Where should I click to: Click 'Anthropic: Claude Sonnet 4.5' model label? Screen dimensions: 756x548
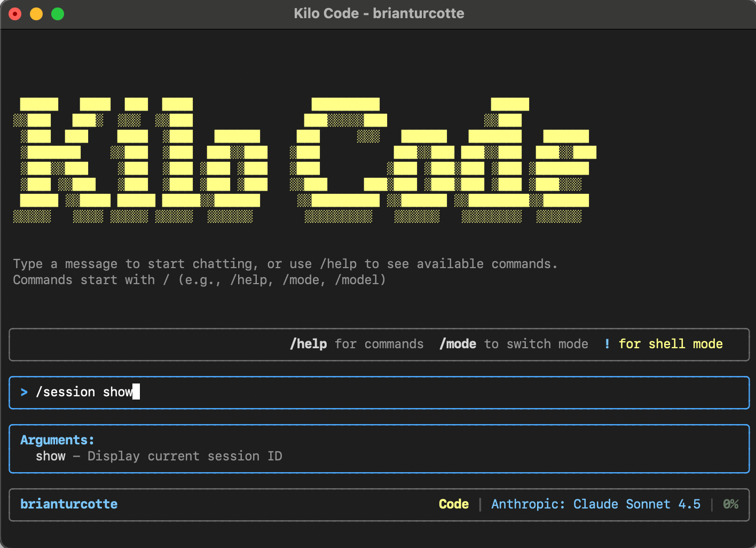click(596, 504)
